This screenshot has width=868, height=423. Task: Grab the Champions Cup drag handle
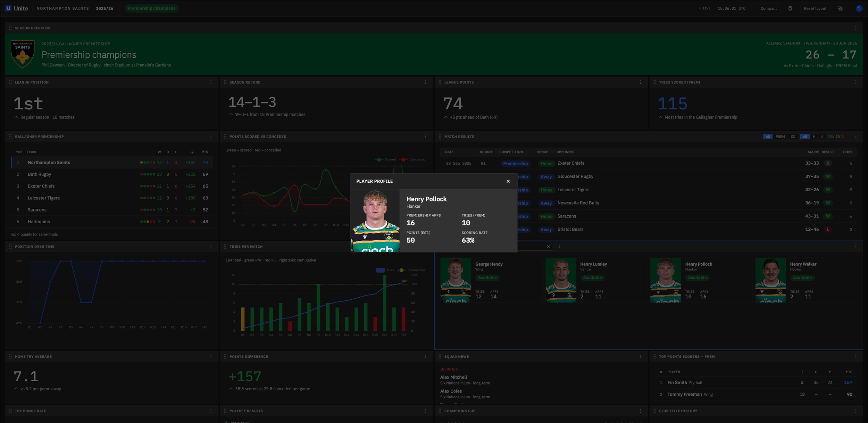pos(440,411)
